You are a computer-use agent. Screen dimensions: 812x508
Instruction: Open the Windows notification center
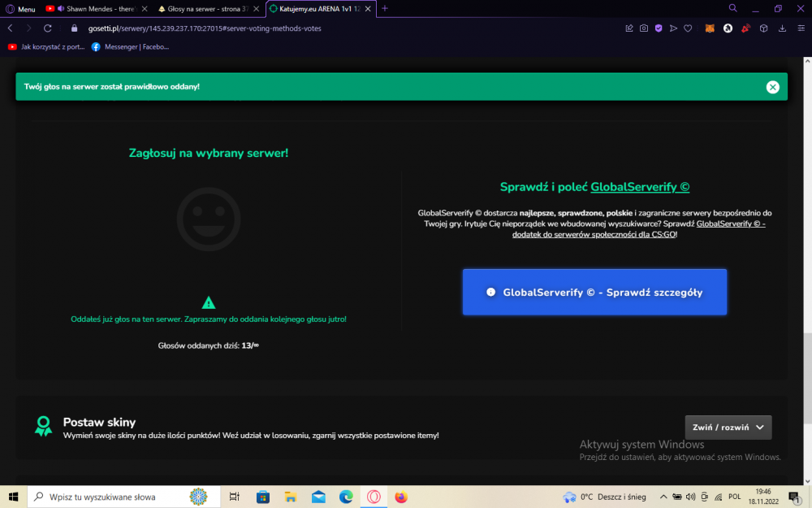tap(794, 497)
